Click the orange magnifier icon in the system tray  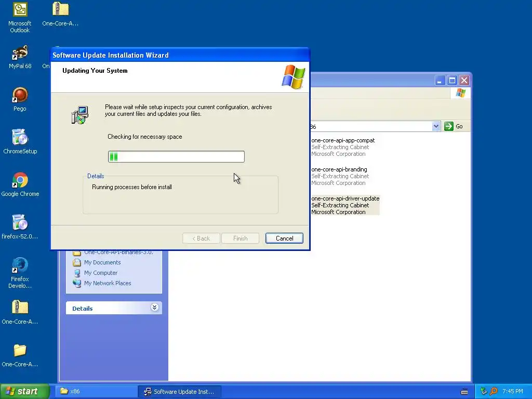(494, 391)
